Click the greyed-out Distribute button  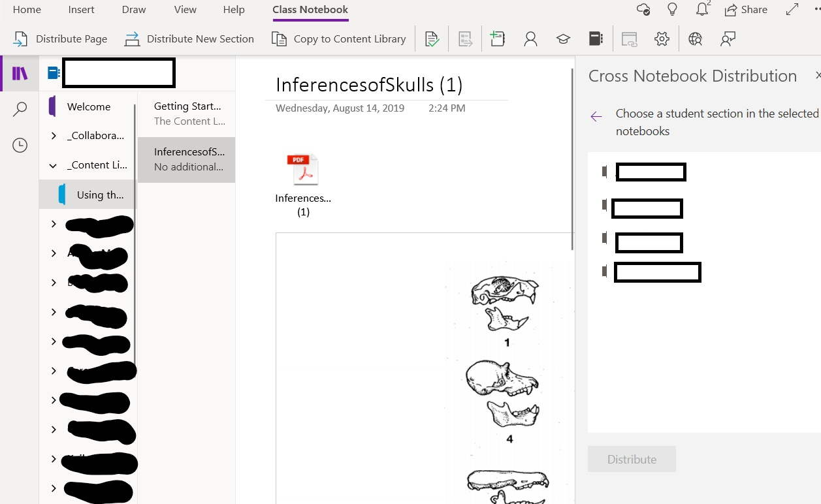(632, 459)
